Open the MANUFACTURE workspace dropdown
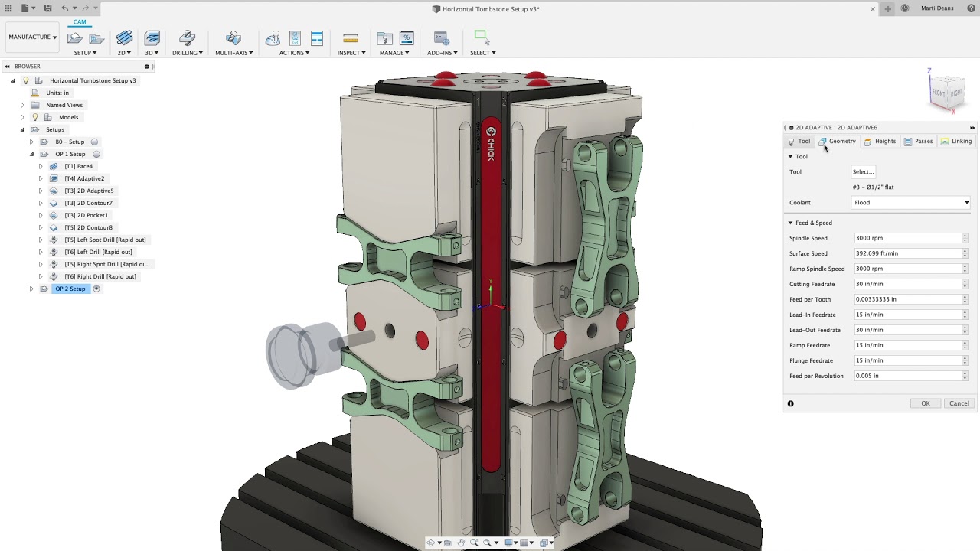Screen dimensions: 980x551 [33, 37]
